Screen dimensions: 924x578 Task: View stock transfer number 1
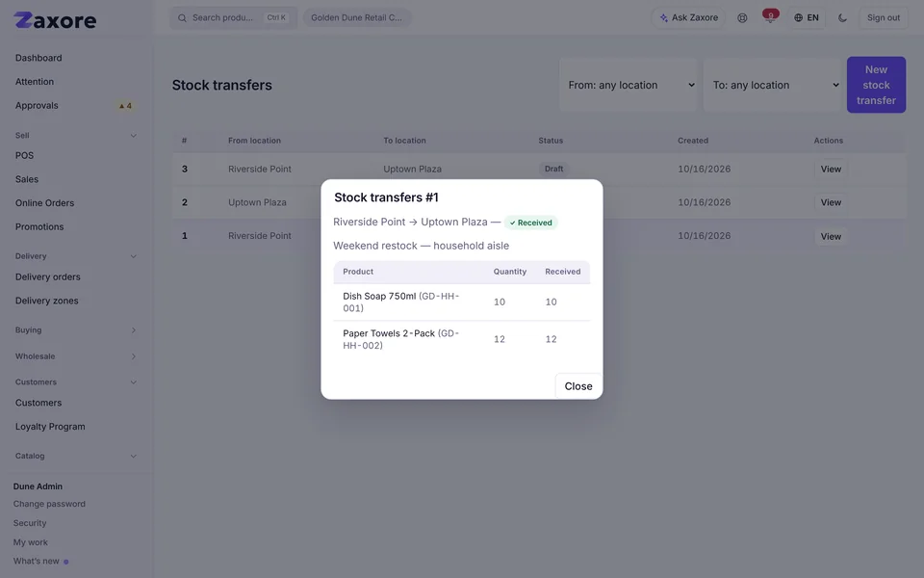point(831,237)
